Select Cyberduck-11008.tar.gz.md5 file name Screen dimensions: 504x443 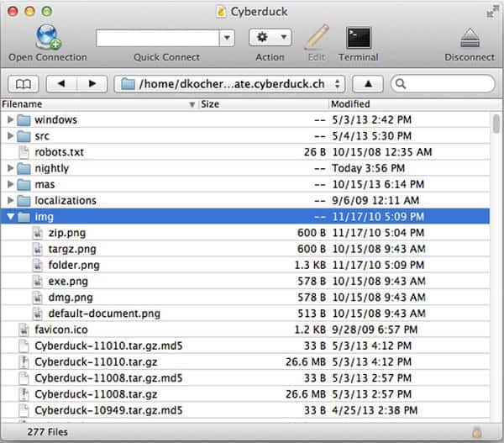tap(108, 377)
